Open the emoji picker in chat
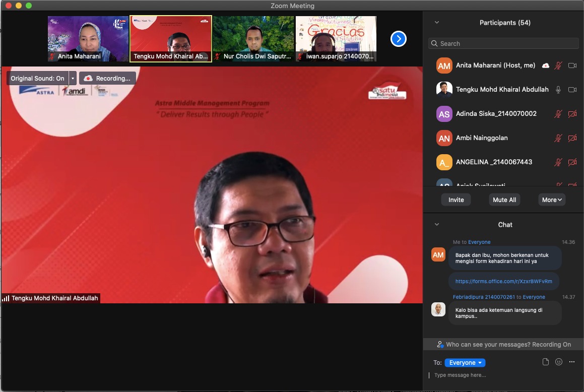 558,362
